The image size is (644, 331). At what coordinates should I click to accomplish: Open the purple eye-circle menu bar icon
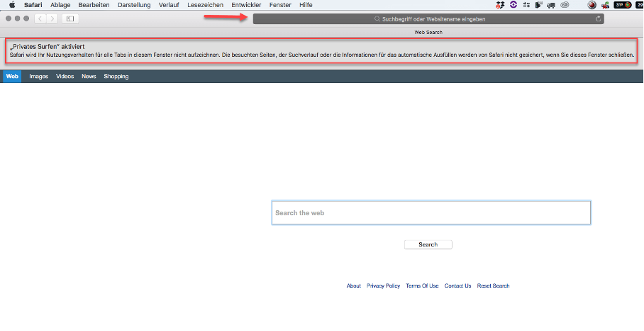click(x=513, y=5)
